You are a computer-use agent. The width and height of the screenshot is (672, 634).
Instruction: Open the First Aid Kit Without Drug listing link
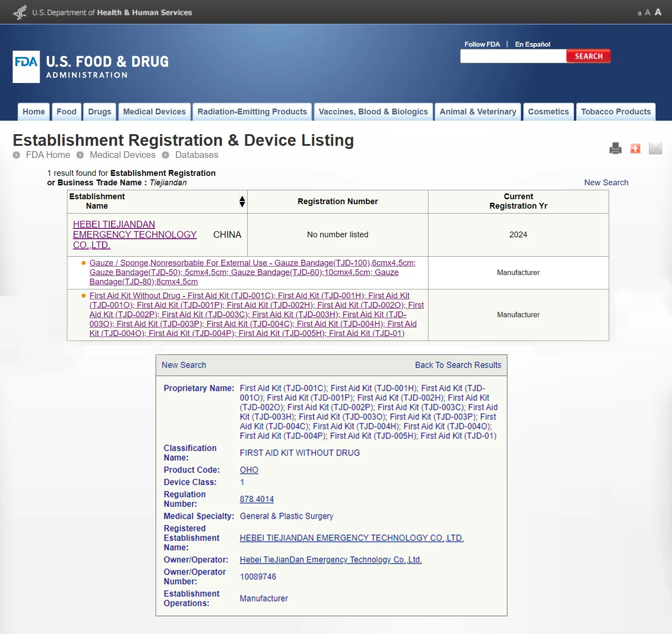tap(257, 315)
